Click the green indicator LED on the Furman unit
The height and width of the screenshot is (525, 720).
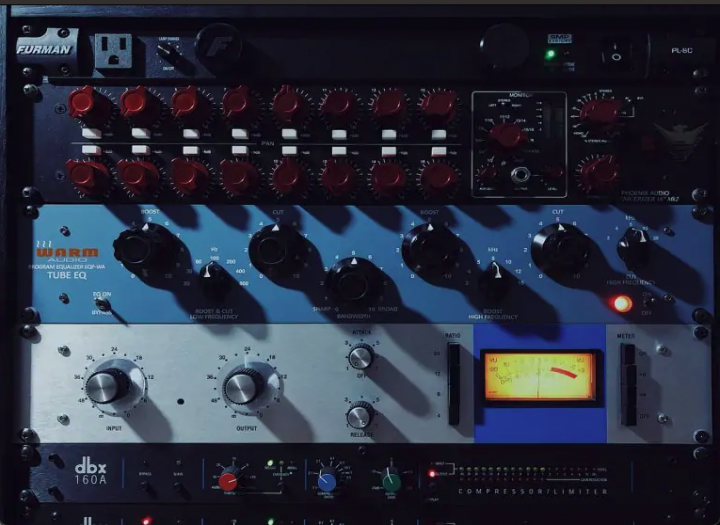click(x=549, y=54)
